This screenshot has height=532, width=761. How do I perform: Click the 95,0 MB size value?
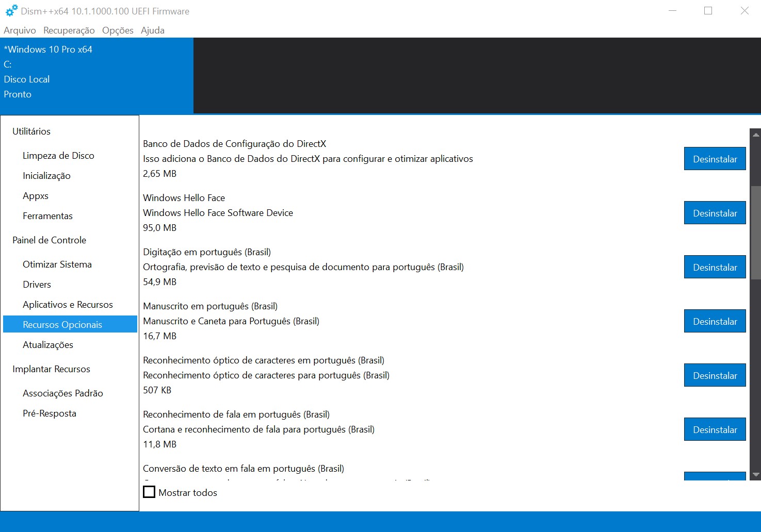[160, 228]
